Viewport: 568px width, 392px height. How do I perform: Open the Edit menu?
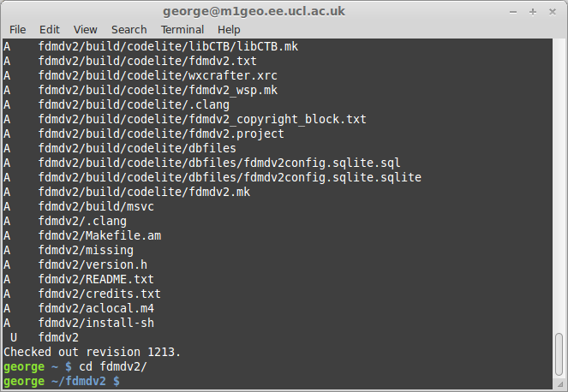[50, 29]
